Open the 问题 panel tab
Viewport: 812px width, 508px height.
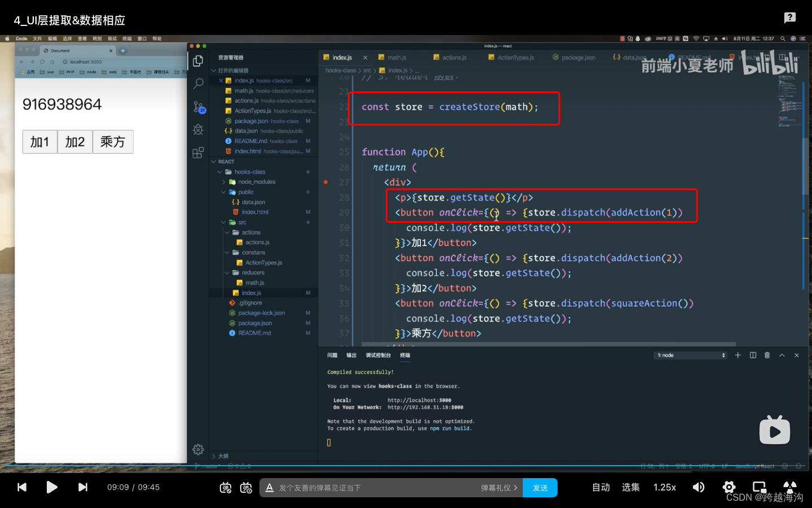tap(332, 355)
